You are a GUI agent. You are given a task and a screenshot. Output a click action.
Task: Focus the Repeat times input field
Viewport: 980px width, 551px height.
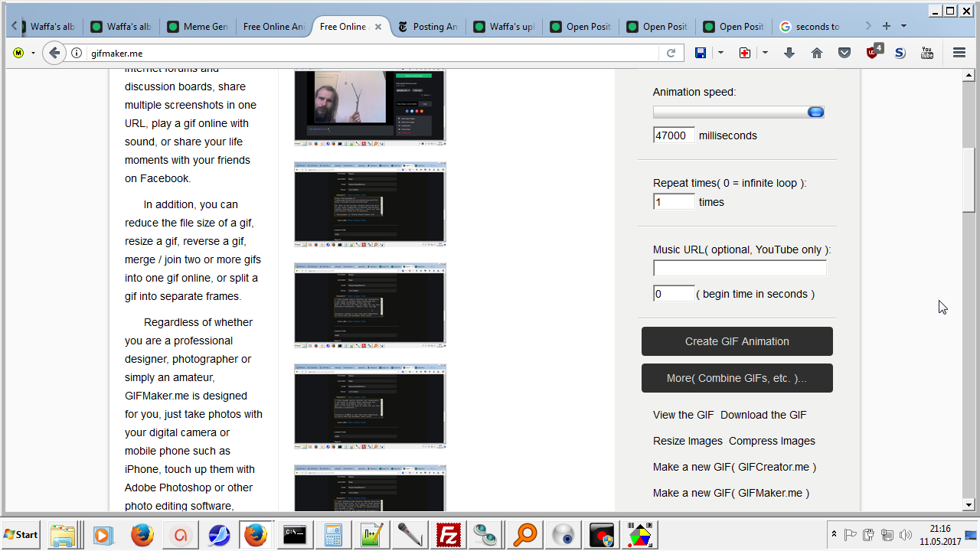pyautogui.click(x=674, y=202)
